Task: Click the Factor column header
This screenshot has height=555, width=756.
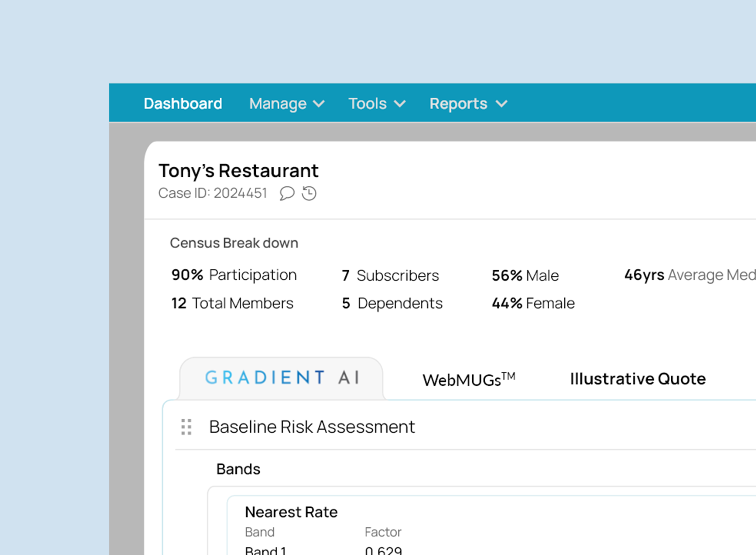Action: tap(383, 532)
